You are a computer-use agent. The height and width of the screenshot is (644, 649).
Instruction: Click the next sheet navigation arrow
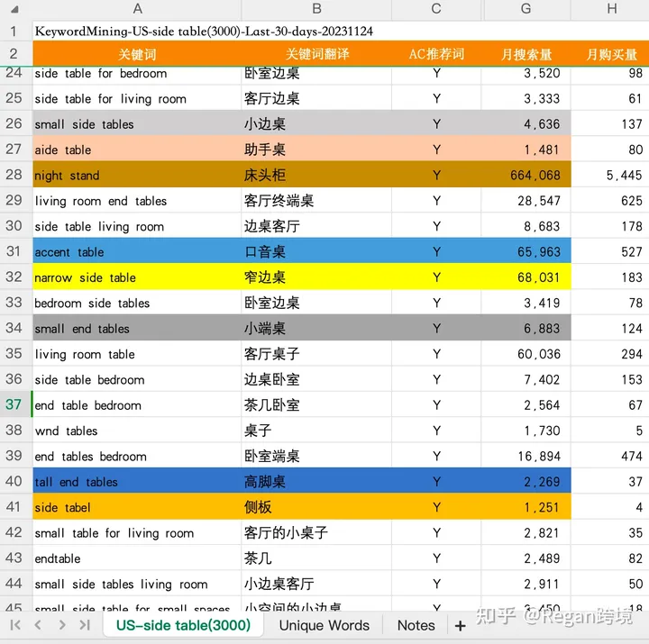tap(61, 625)
